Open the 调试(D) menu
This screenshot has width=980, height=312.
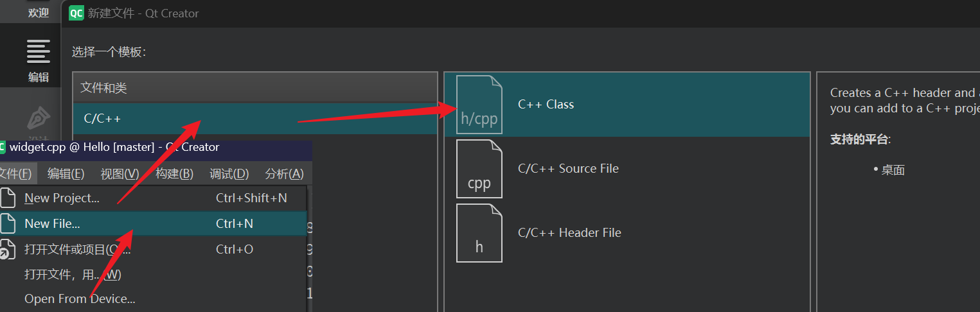pos(229,173)
